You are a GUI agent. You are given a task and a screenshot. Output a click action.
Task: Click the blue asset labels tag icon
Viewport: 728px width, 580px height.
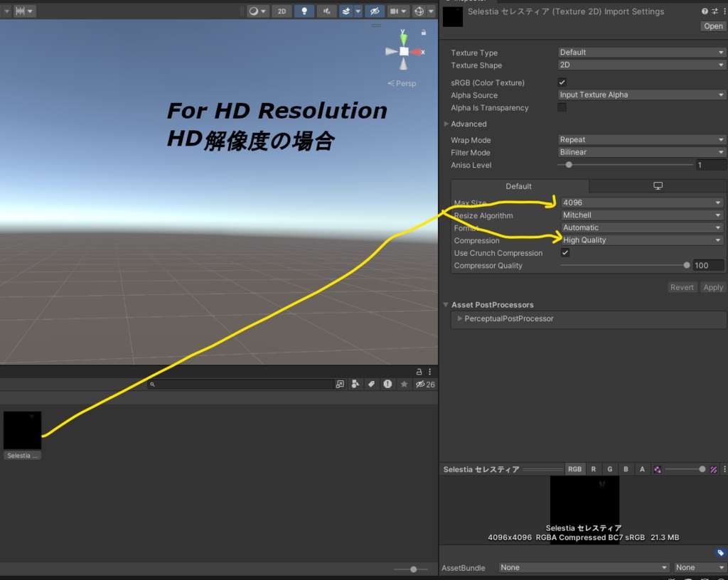click(720, 552)
